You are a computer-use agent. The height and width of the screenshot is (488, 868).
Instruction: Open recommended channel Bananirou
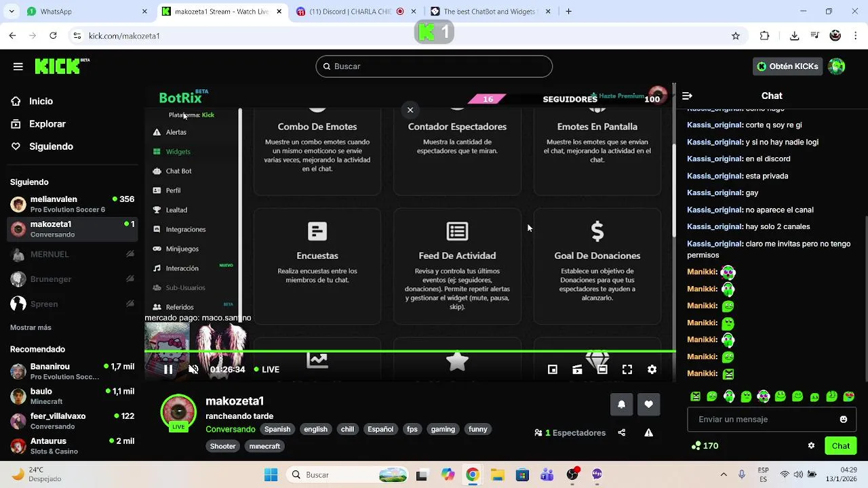click(x=73, y=371)
